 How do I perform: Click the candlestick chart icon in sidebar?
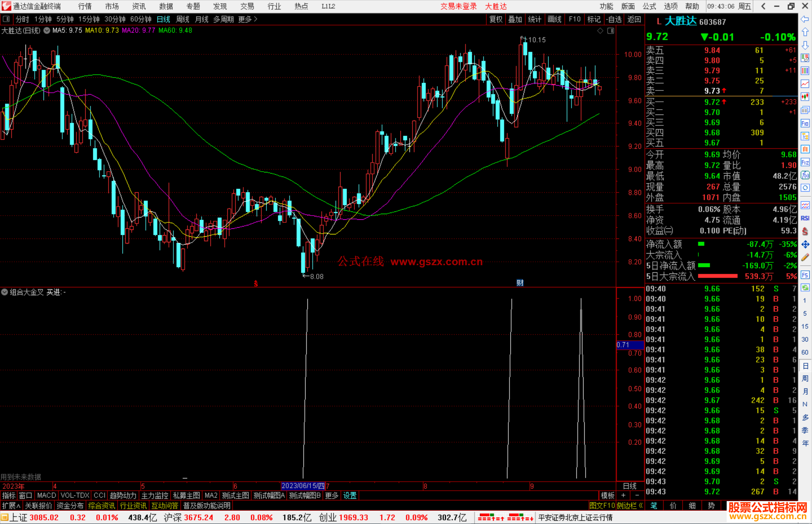click(805, 97)
